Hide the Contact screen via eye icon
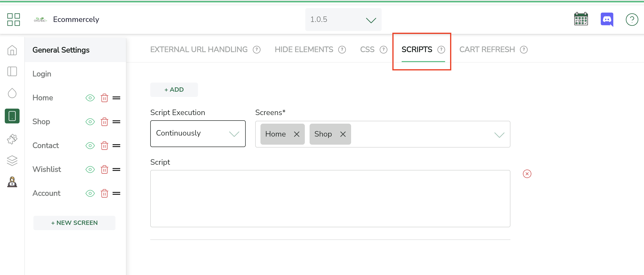Image resolution: width=644 pixels, height=275 pixels. tap(90, 146)
